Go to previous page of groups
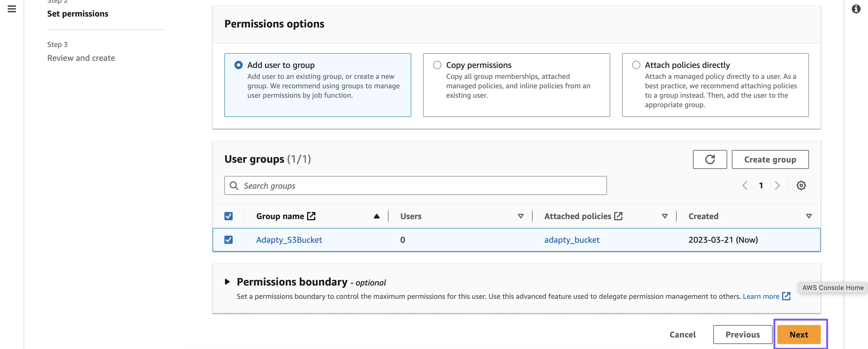Image resolution: width=868 pixels, height=349 pixels. click(745, 186)
